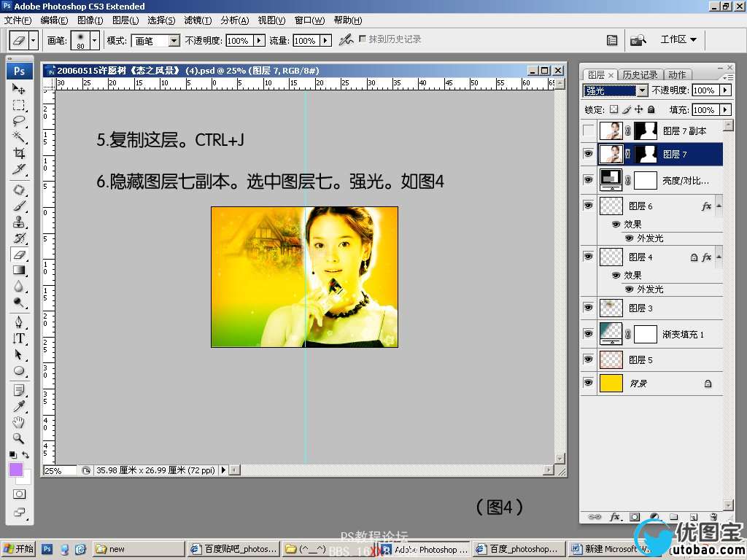This screenshot has width=747, height=560.
Task: Hide the 渐变填充 1 layer
Action: (589, 333)
